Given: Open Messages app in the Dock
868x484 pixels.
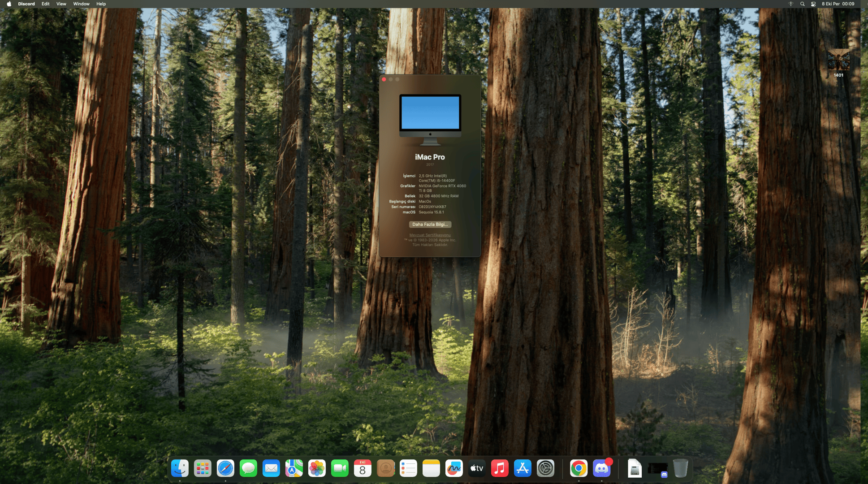Looking at the screenshot, I should point(248,468).
